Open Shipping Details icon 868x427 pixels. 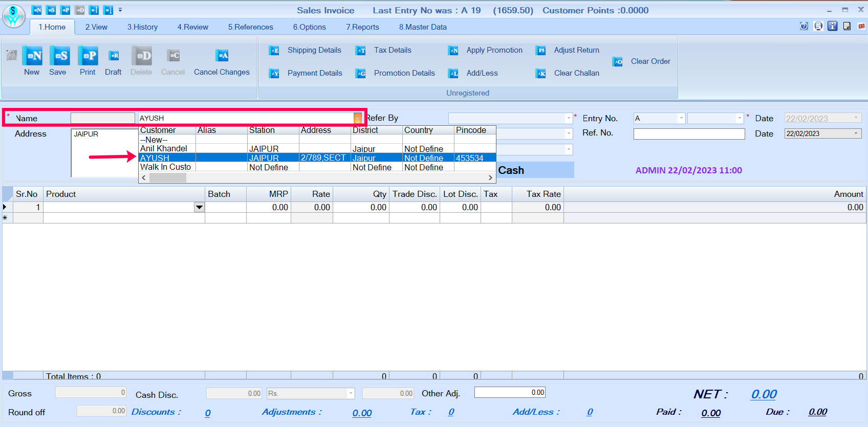[274, 51]
